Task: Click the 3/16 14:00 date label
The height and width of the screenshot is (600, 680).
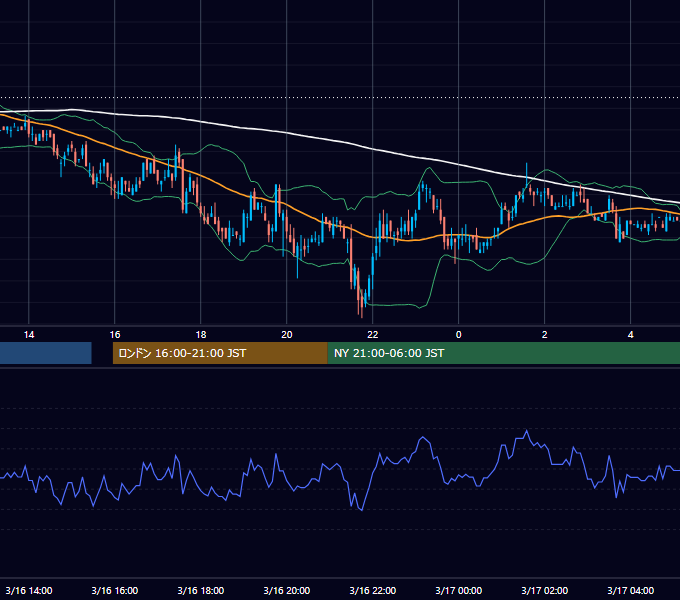Action: tap(29, 590)
